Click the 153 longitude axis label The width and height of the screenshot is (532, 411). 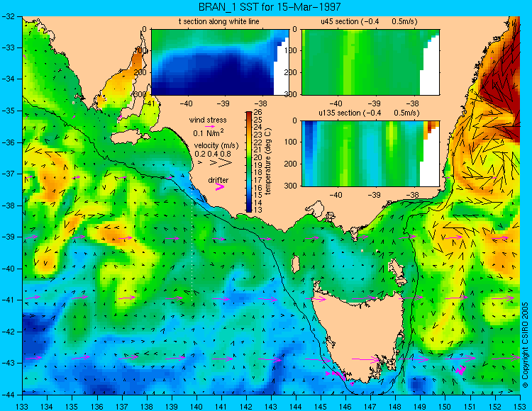click(520, 406)
